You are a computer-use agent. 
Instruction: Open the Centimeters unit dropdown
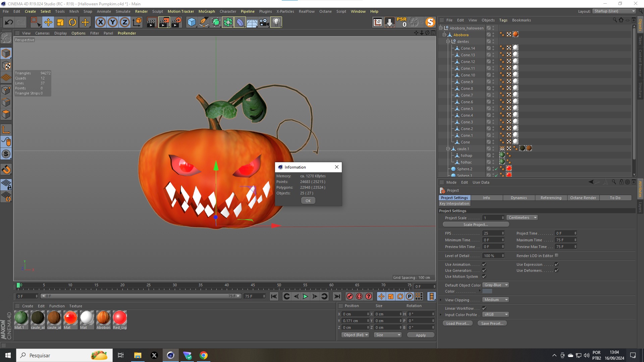[x=522, y=218]
